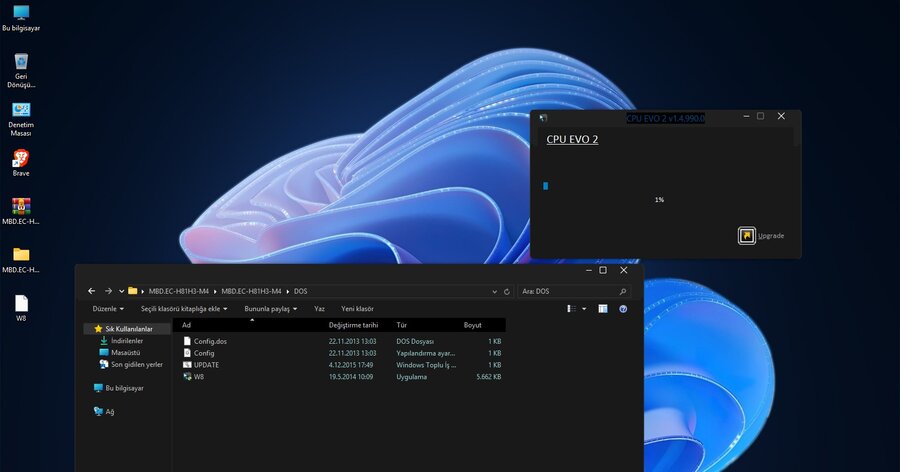Click Yaz in the Explorer toolbar
Screen dimensions: 900x472
click(320, 309)
